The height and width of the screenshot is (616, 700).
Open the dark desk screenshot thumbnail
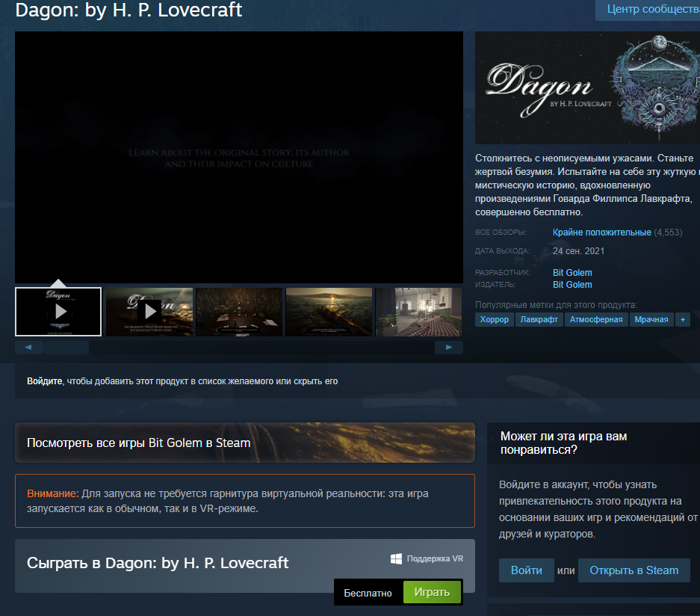click(239, 311)
